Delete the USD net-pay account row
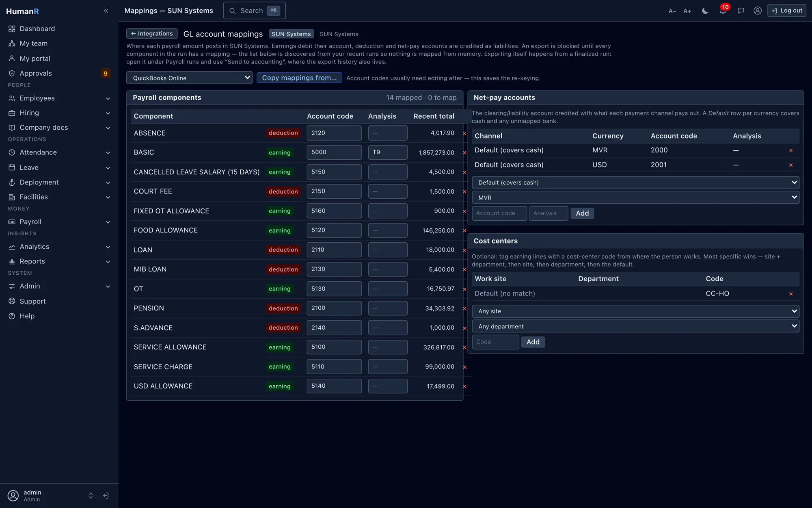Image resolution: width=812 pixels, height=508 pixels. pyautogui.click(x=791, y=165)
